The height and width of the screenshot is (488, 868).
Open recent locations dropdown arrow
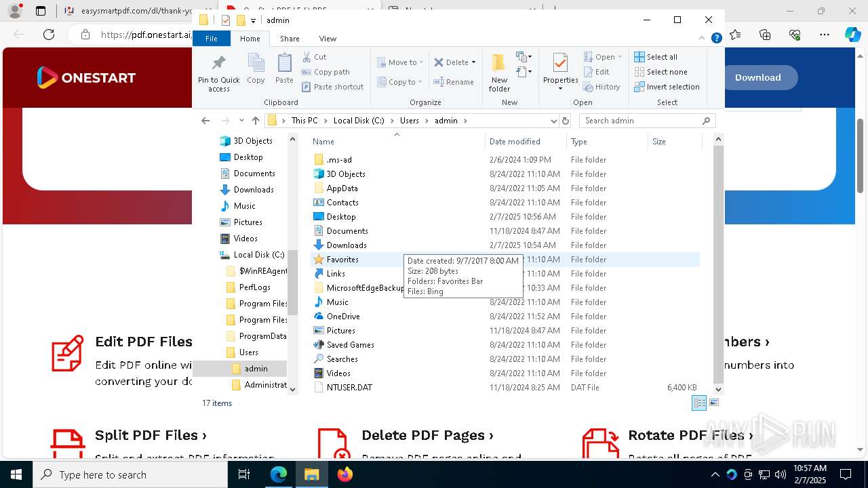tap(241, 121)
